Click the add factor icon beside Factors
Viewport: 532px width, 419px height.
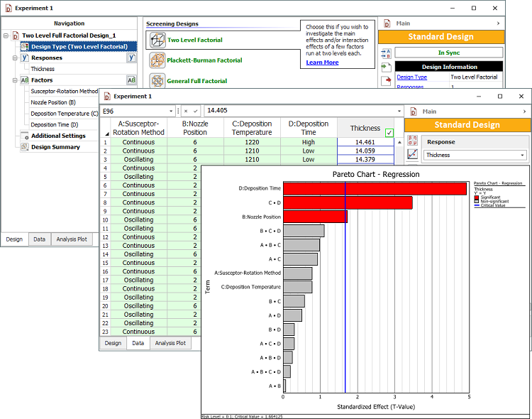click(131, 80)
